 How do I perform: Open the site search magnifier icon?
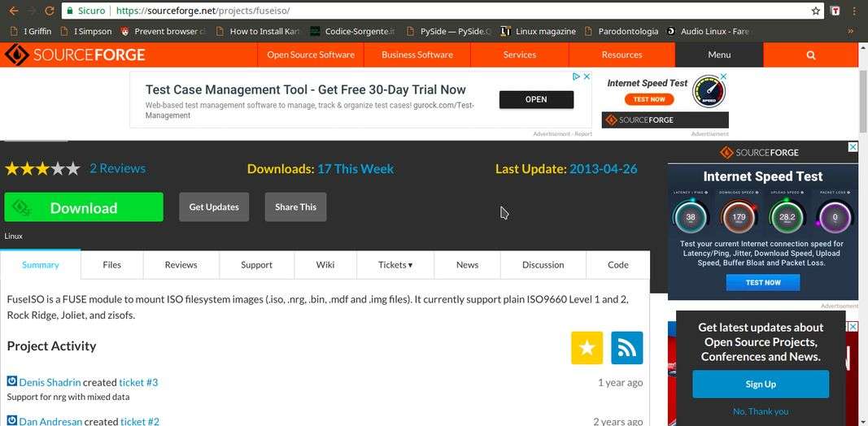[811, 54]
